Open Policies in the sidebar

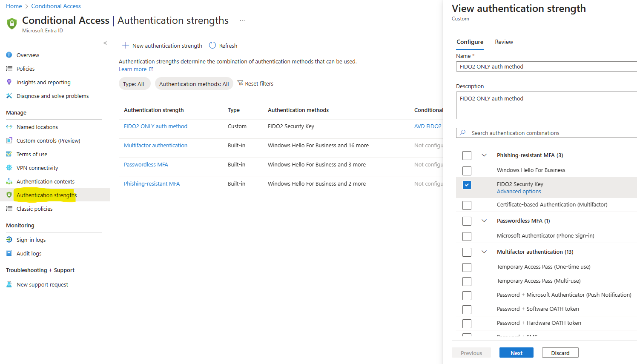26,69
